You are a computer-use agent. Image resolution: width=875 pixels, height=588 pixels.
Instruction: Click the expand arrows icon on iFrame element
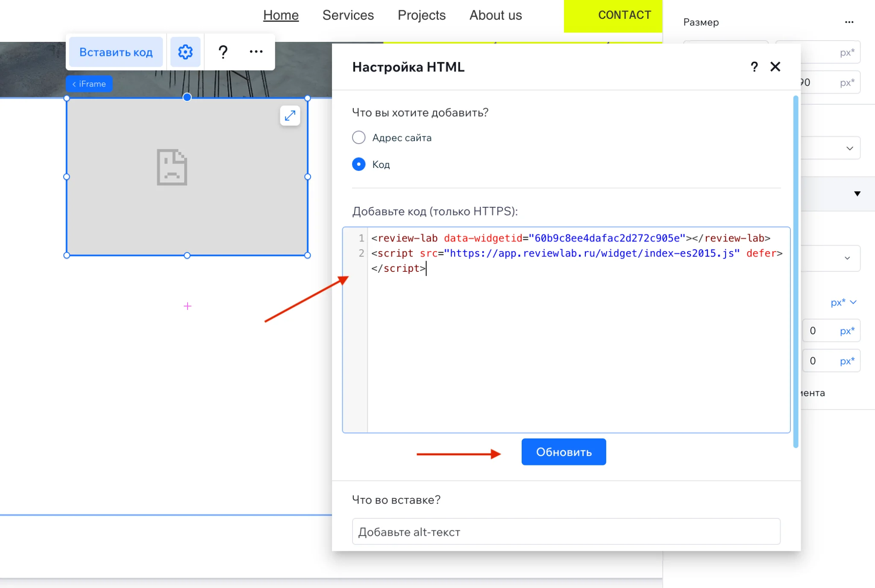[290, 115]
